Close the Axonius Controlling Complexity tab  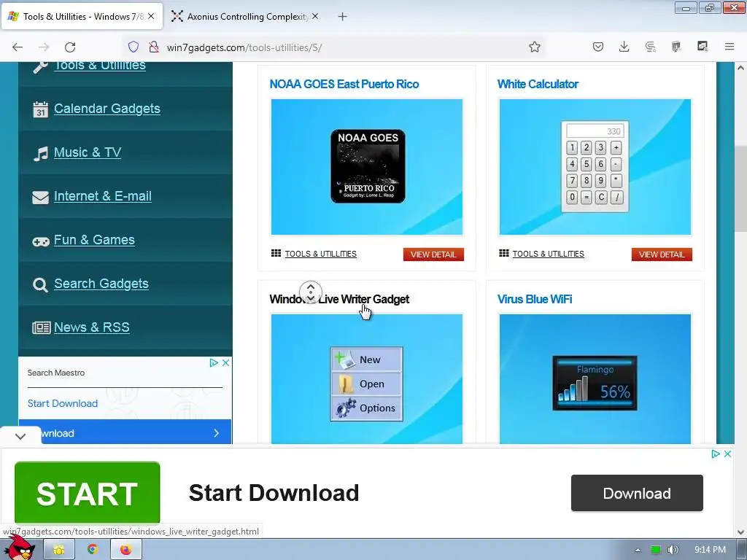315,16
